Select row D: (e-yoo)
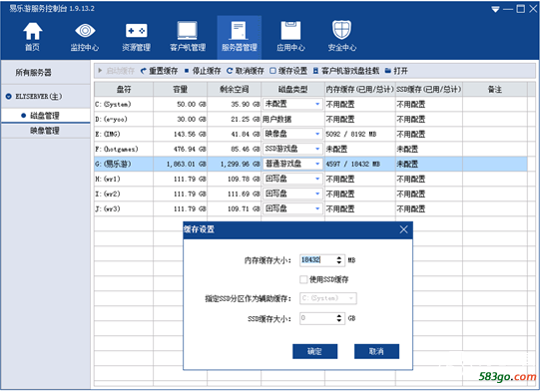 [x=310, y=119]
